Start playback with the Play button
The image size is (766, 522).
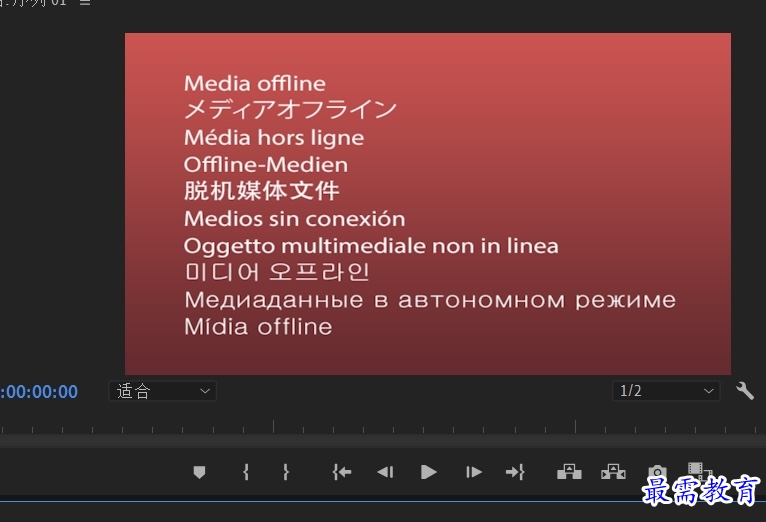(428, 472)
